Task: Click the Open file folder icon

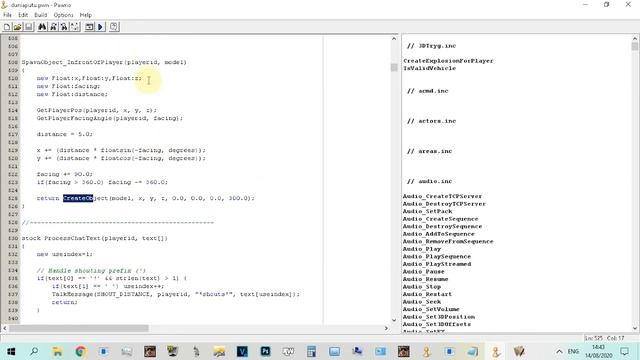Action: click(18, 27)
